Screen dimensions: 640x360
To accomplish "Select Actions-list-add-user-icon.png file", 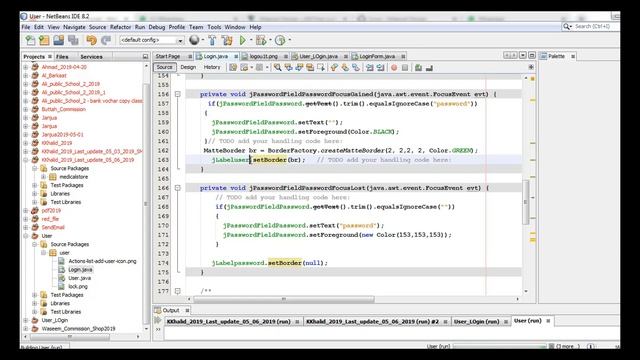I will pyautogui.click(x=102, y=261).
